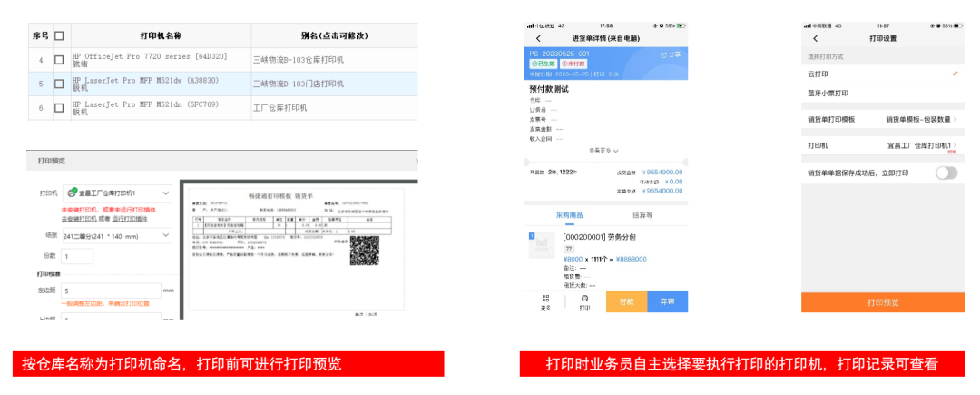Click the 份数 copies input field
Viewport: 980px width, 395px height.
pos(78,257)
